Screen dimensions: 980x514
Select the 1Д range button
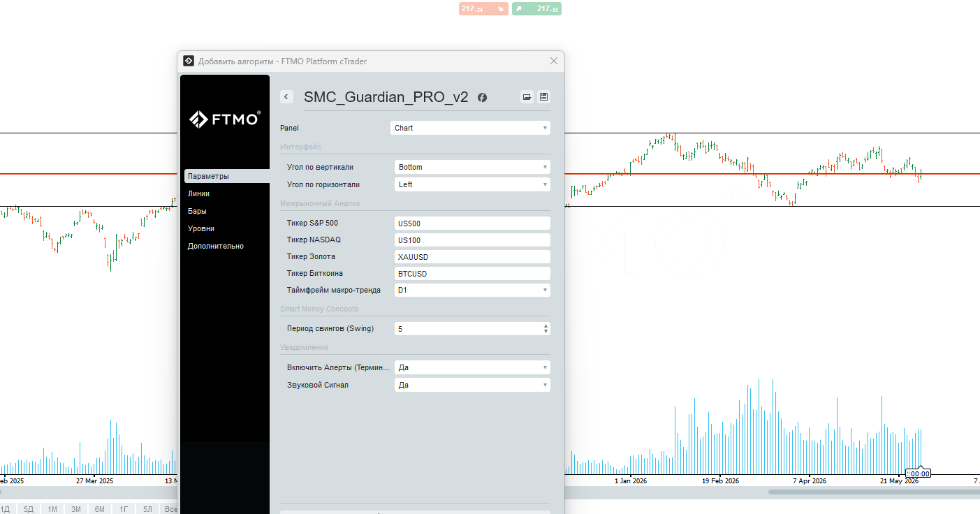[7, 509]
